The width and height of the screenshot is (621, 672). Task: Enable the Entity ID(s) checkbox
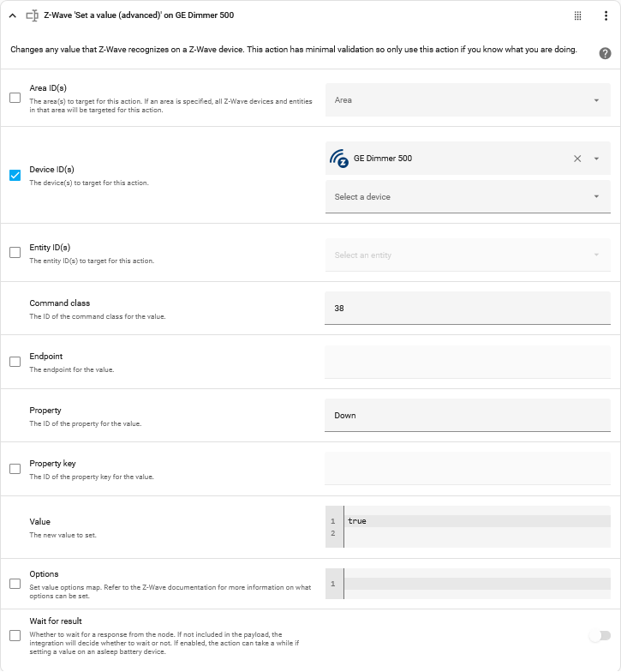click(15, 252)
